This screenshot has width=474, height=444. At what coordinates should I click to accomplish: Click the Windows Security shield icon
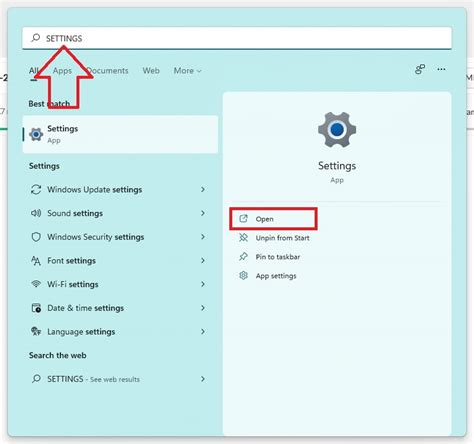[36, 237]
